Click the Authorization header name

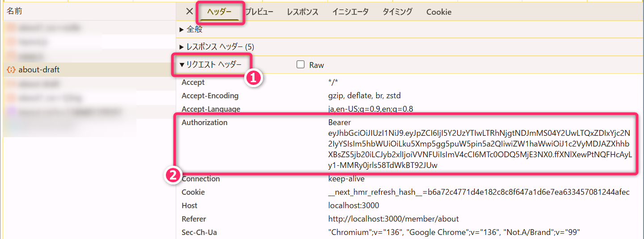point(204,122)
